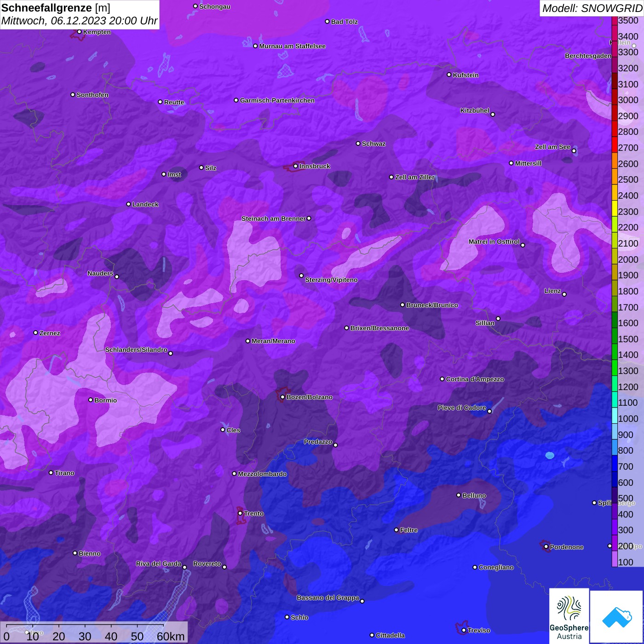Click the Modell: SNOWGRID label
Screen dimensions: 644x644
(592, 8)
